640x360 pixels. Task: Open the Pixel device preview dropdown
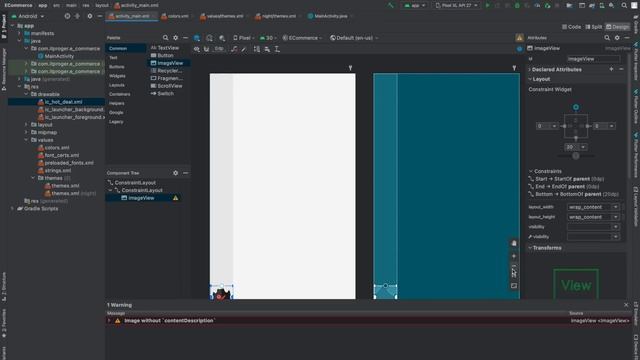coord(244,38)
